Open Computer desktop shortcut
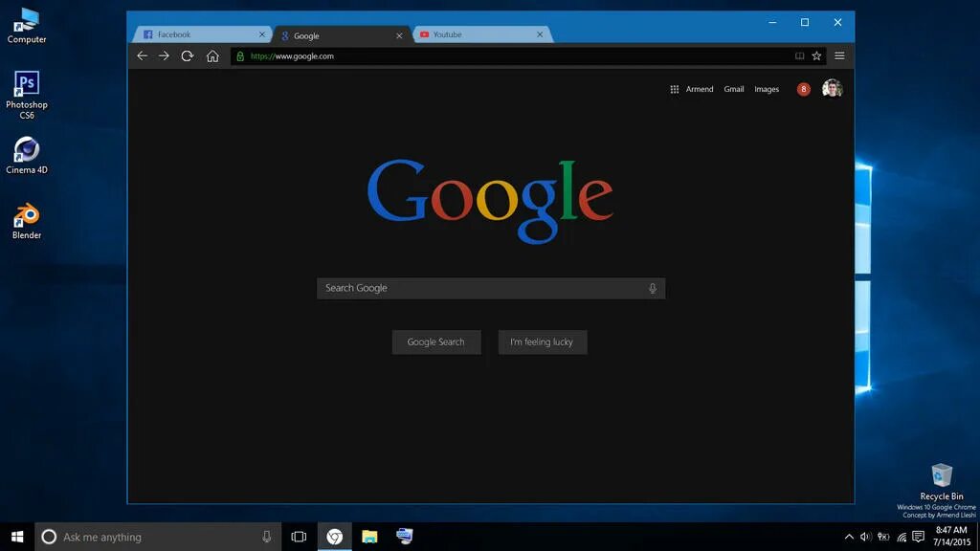 pyautogui.click(x=26, y=26)
